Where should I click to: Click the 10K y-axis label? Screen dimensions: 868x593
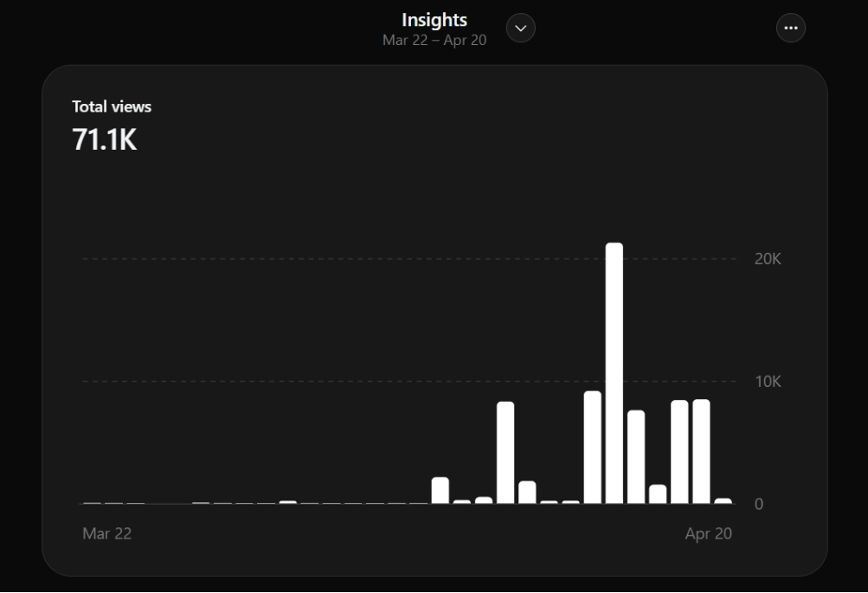tap(768, 382)
